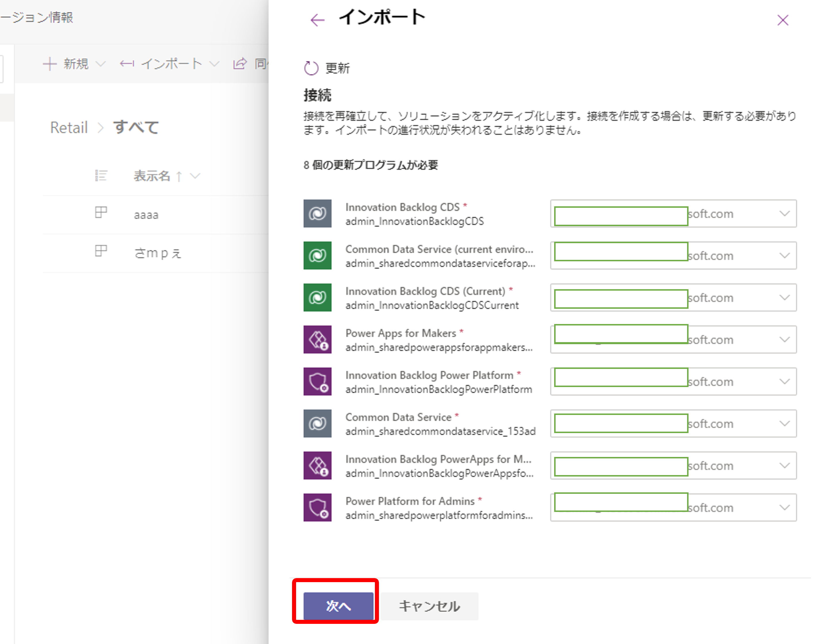The width and height of the screenshot is (818, 644).
Task: Open the インポート toolbar menu text
Action: tap(171, 64)
